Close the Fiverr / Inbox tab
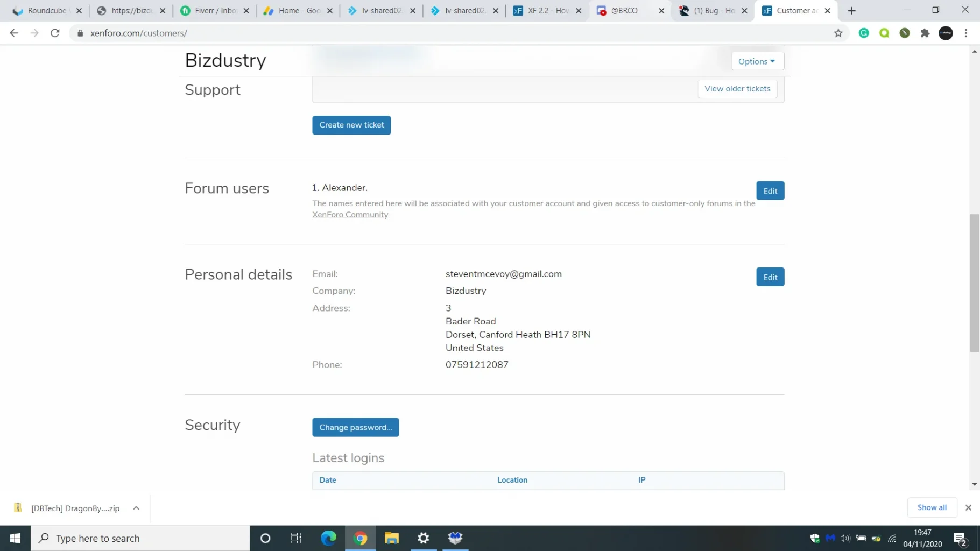Screen dimensions: 980x551 click(x=246, y=11)
